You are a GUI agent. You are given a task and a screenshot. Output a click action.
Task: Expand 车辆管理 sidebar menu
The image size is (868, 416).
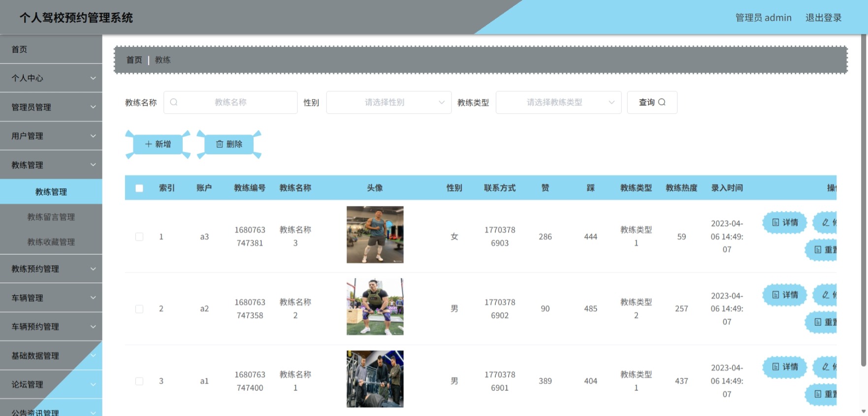[51, 298]
